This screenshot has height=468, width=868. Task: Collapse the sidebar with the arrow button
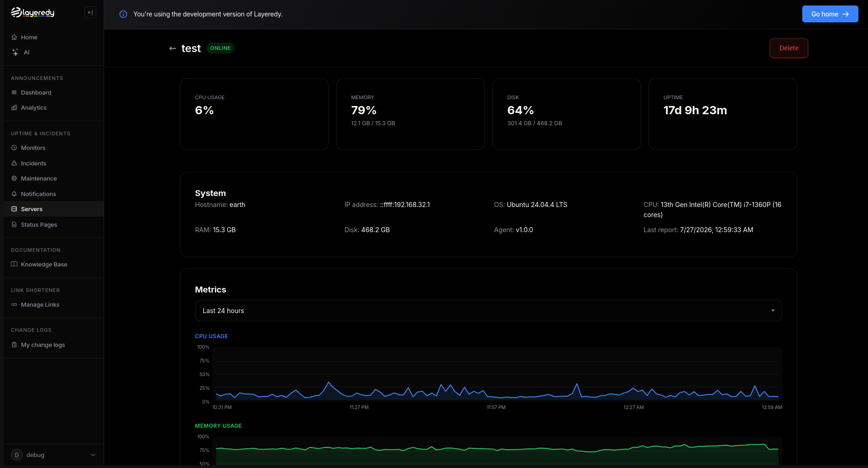click(x=90, y=13)
